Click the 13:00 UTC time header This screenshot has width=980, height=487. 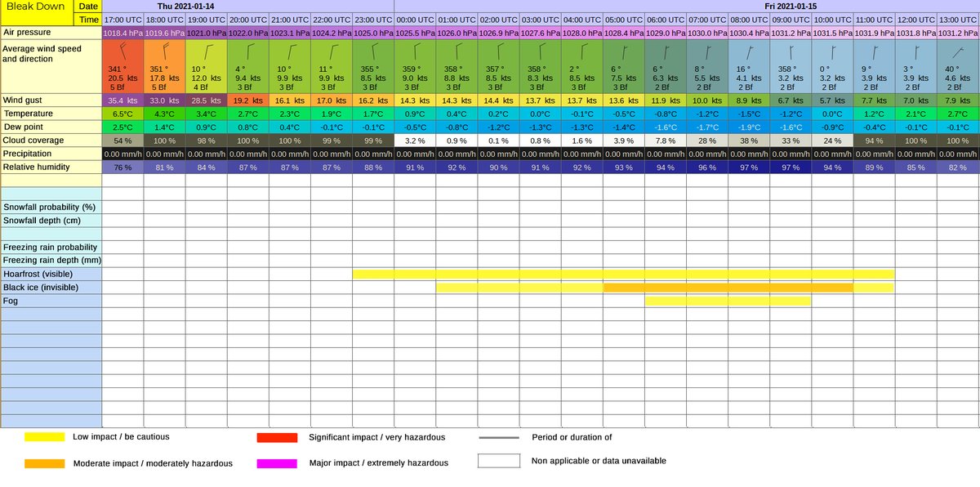(957, 20)
